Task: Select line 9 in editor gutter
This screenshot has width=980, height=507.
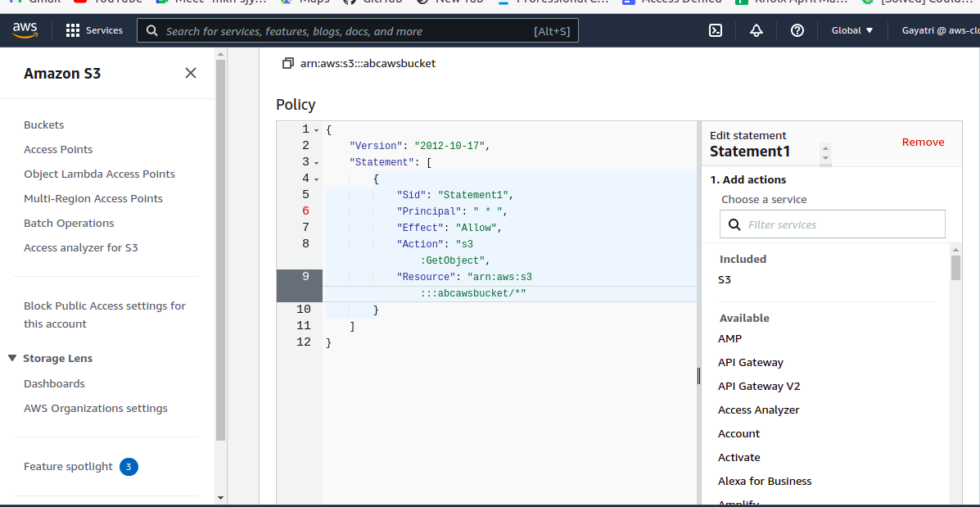Action: [300, 286]
